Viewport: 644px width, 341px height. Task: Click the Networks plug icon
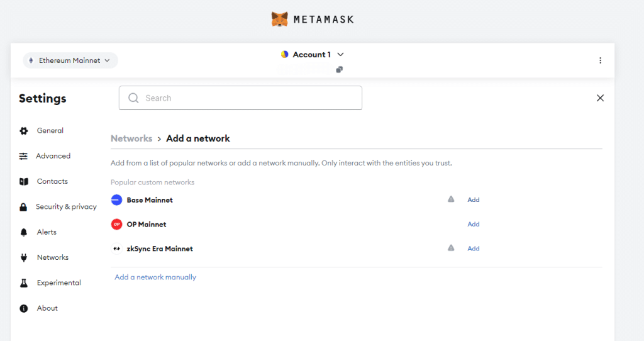[24, 257]
